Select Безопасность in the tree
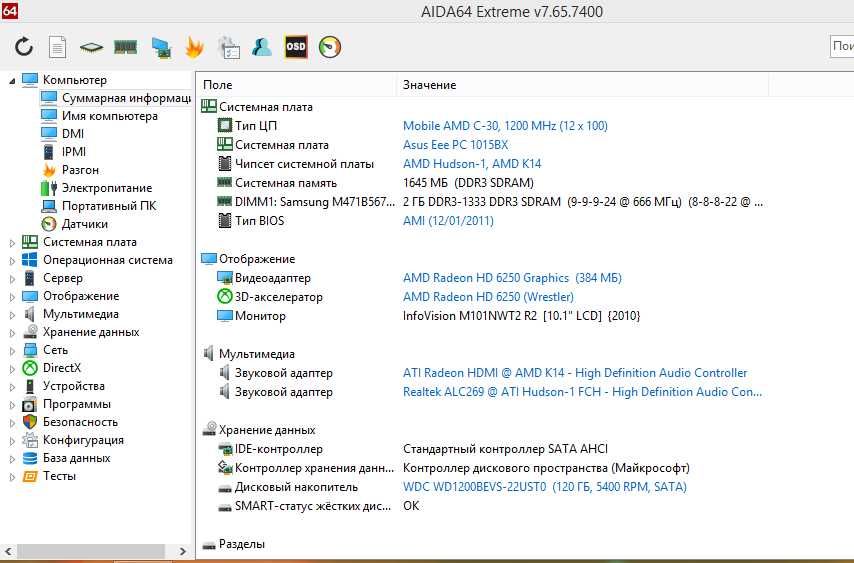854x563 pixels. (x=80, y=422)
